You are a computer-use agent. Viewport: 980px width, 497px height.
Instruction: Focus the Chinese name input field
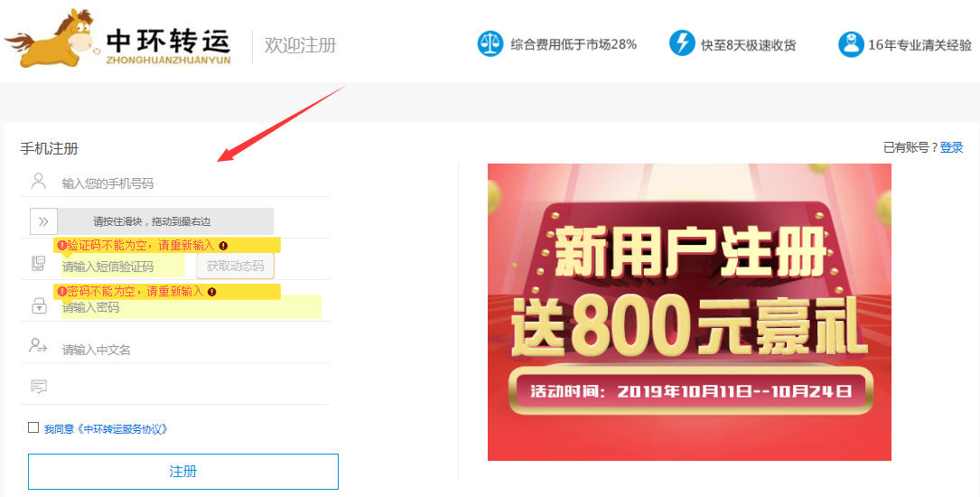195,350
